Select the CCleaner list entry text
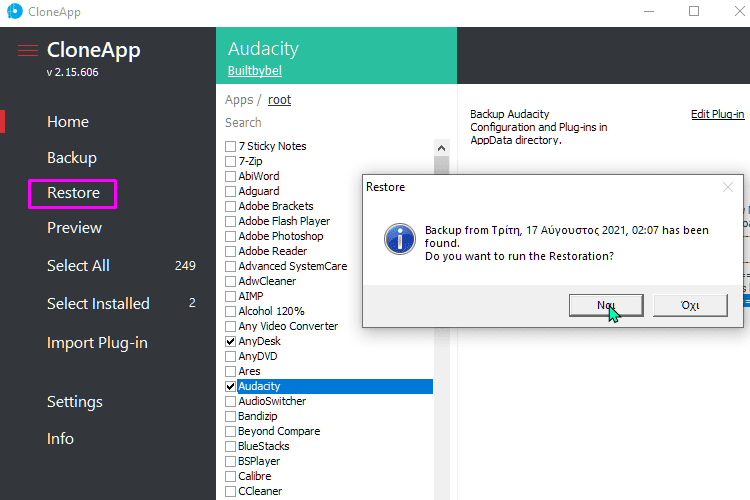Screen dimensions: 750x500 [x=260, y=491]
